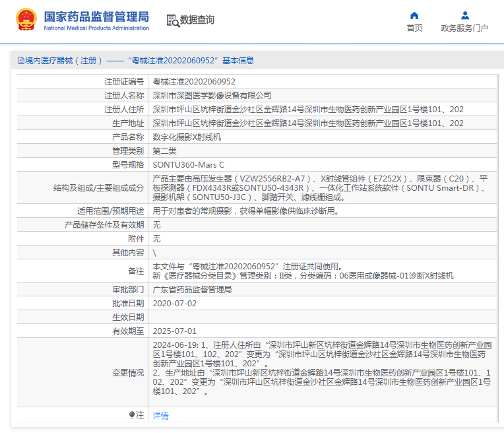Click the 有效期至 label
The image size is (504, 433).
click(128, 331)
